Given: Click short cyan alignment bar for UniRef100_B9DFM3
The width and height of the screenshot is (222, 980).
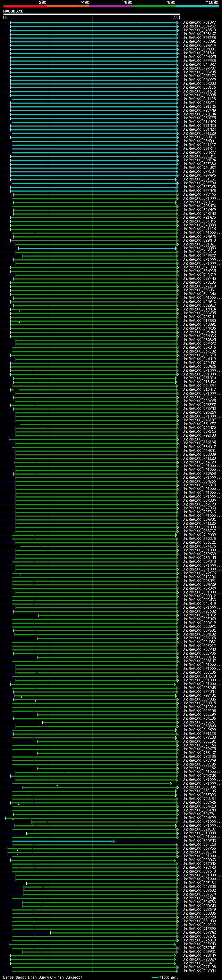Looking at the screenshot, I should pos(63,841).
